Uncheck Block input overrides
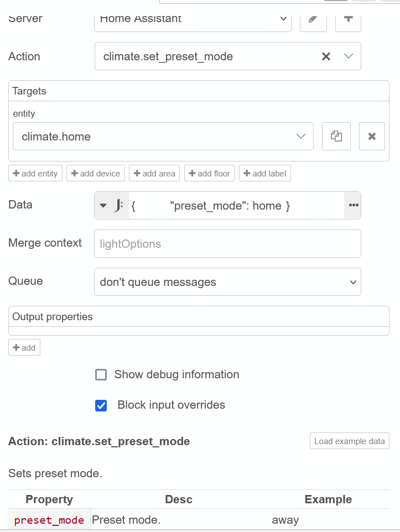Viewport: 400px width, 532px height. point(101,405)
